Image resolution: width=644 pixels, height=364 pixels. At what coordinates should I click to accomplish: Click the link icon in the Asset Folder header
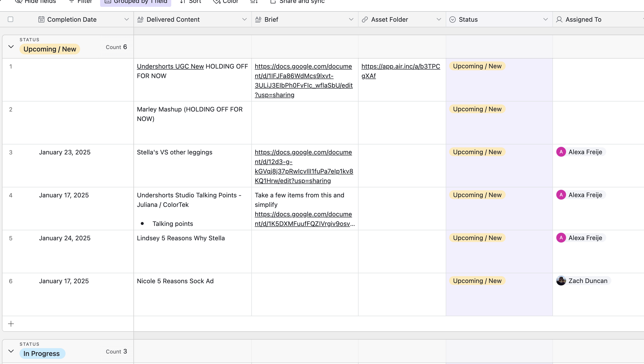[365, 19]
